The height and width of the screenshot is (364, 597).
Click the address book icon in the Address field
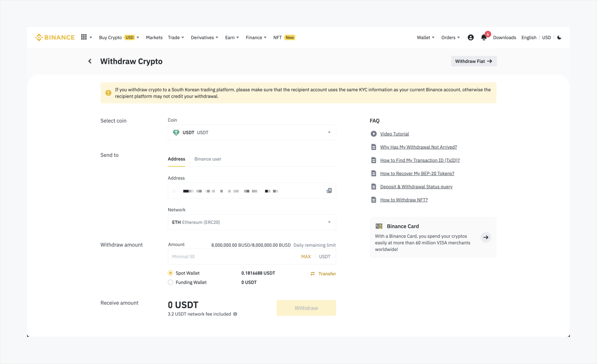click(329, 190)
